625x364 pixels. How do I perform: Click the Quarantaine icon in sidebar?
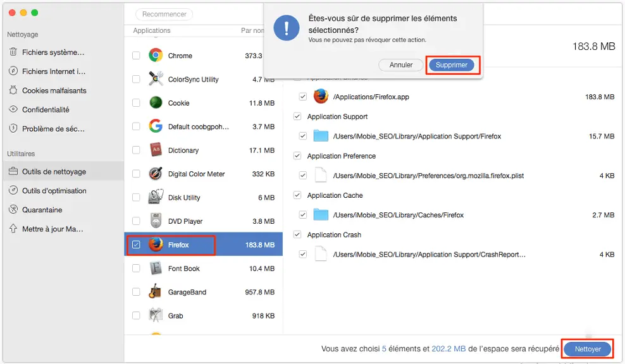[13, 209]
